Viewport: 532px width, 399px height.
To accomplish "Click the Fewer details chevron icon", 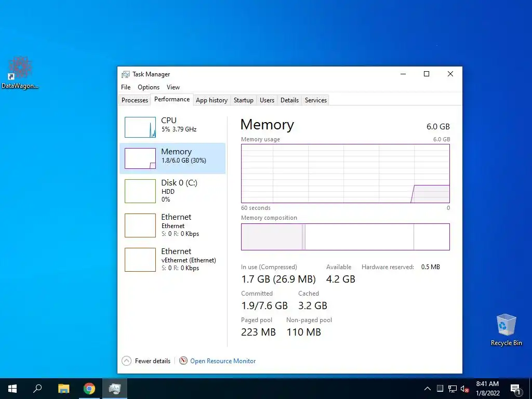I will [127, 361].
